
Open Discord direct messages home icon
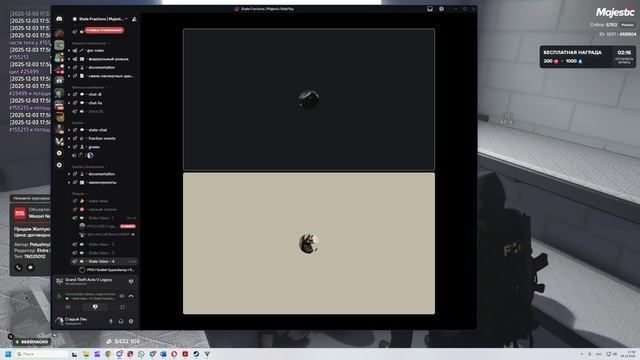pyautogui.click(x=59, y=19)
